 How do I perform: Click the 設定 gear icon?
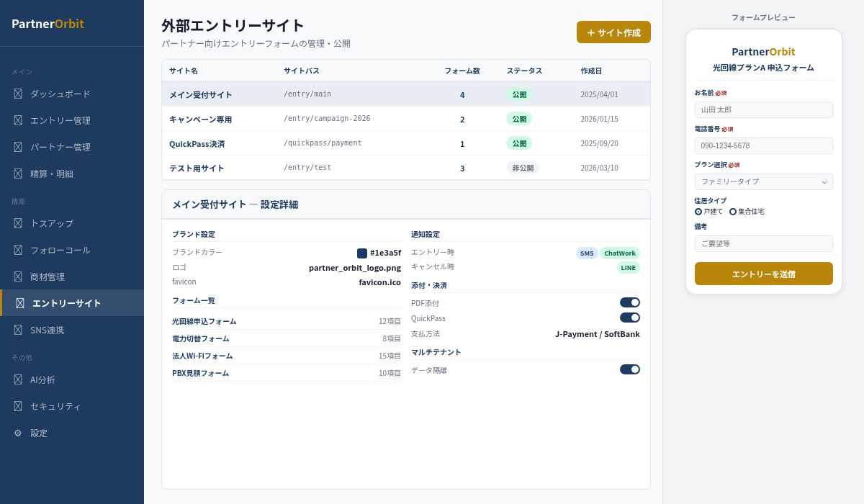point(18,433)
